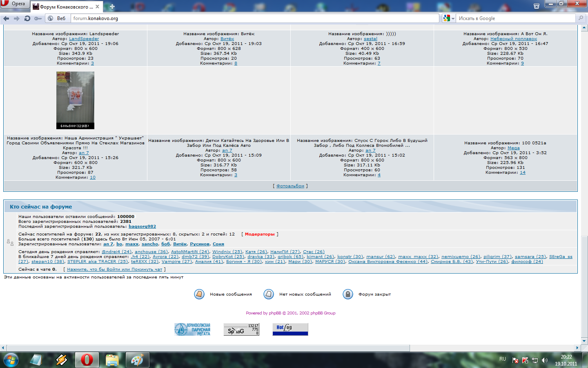Open birthday user anchouse (36)
The image size is (588, 368).
tap(151, 252)
